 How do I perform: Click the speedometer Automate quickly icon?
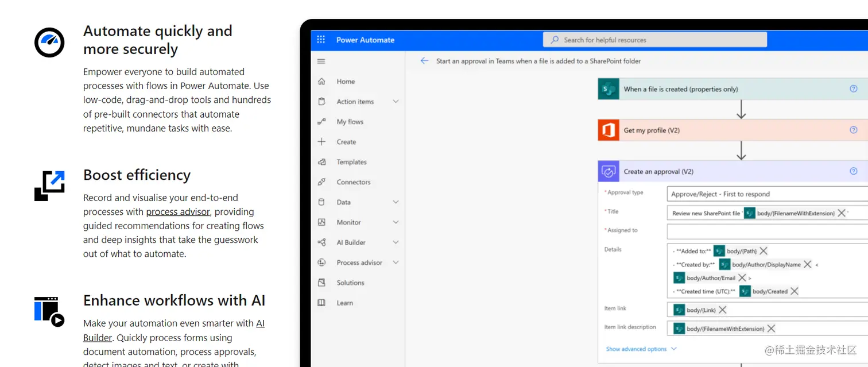pos(49,42)
